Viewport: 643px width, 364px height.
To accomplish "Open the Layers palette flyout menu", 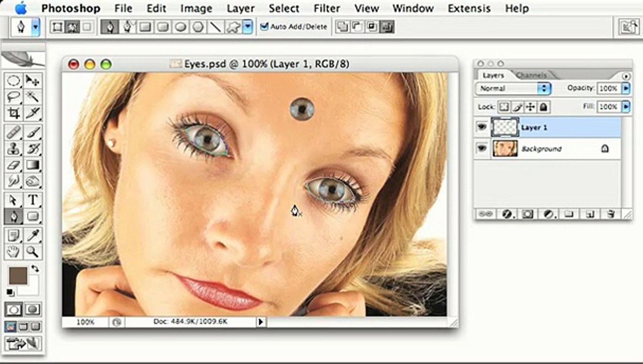I will (627, 76).
